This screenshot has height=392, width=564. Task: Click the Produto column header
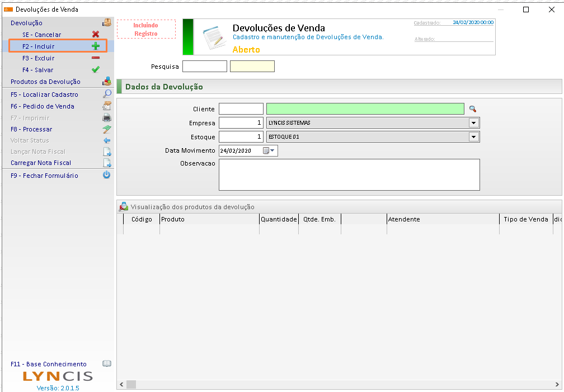point(209,219)
